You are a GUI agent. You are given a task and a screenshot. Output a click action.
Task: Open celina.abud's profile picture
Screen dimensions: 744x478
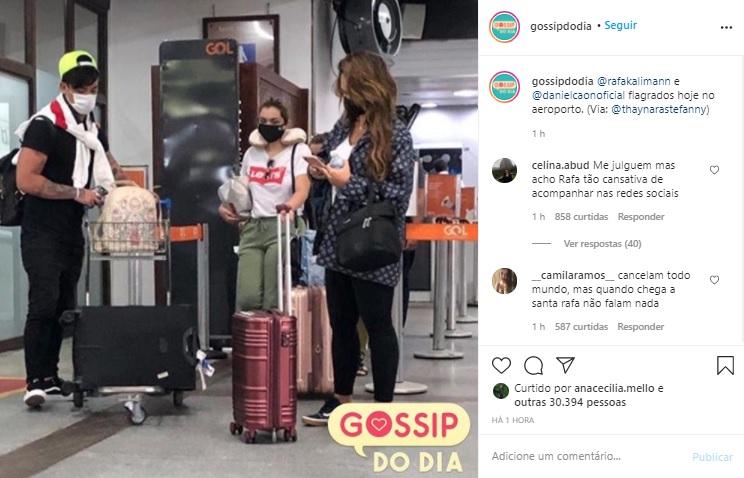click(x=504, y=170)
